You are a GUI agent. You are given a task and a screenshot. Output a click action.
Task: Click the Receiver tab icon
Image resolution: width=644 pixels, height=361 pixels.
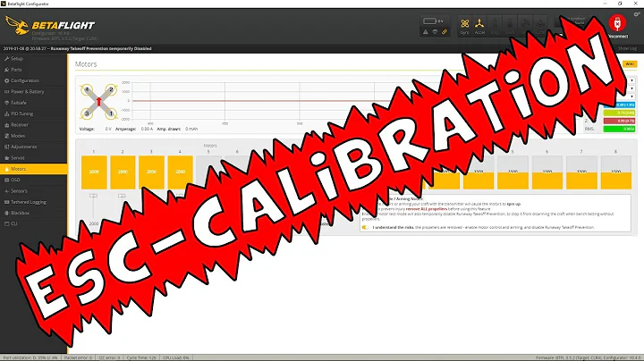click(x=6, y=125)
